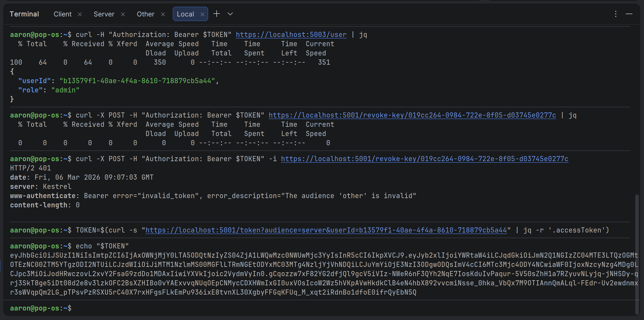Image resolution: width=644 pixels, height=320 pixels.
Task: Add a new terminal session tab
Action: tap(217, 14)
